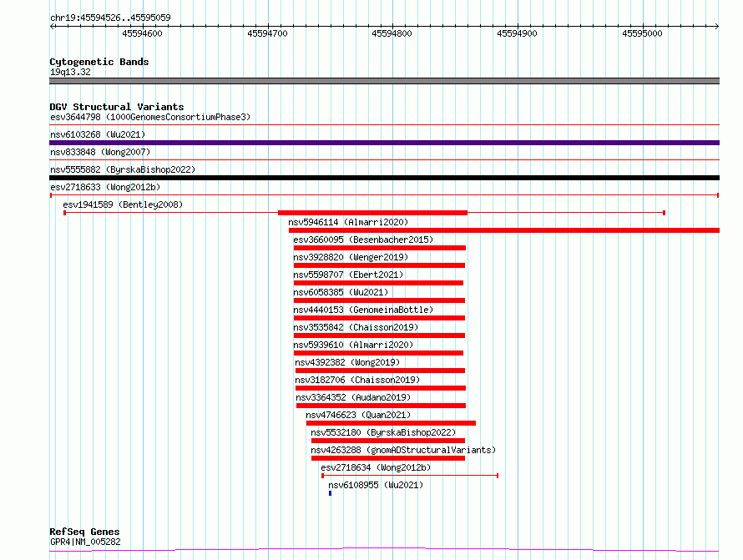Select the thick red esv1941589 variant bar
The width and height of the screenshot is (743, 560).
click(x=372, y=213)
